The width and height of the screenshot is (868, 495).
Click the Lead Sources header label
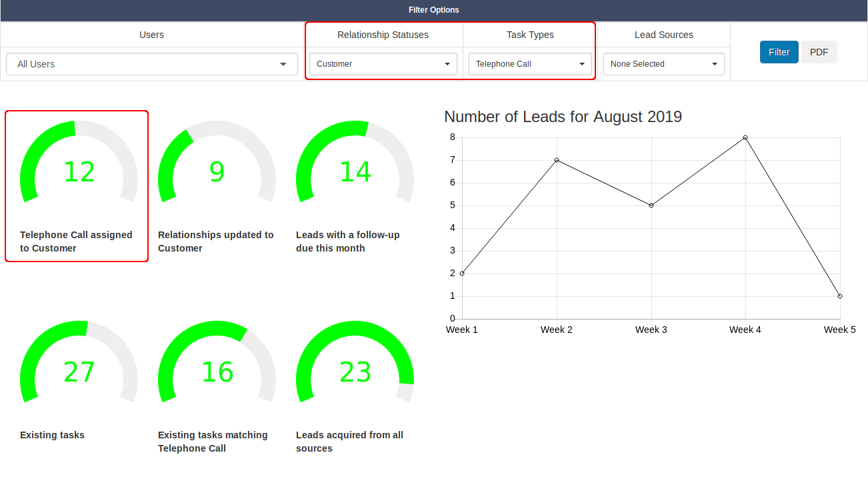(x=663, y=34)
